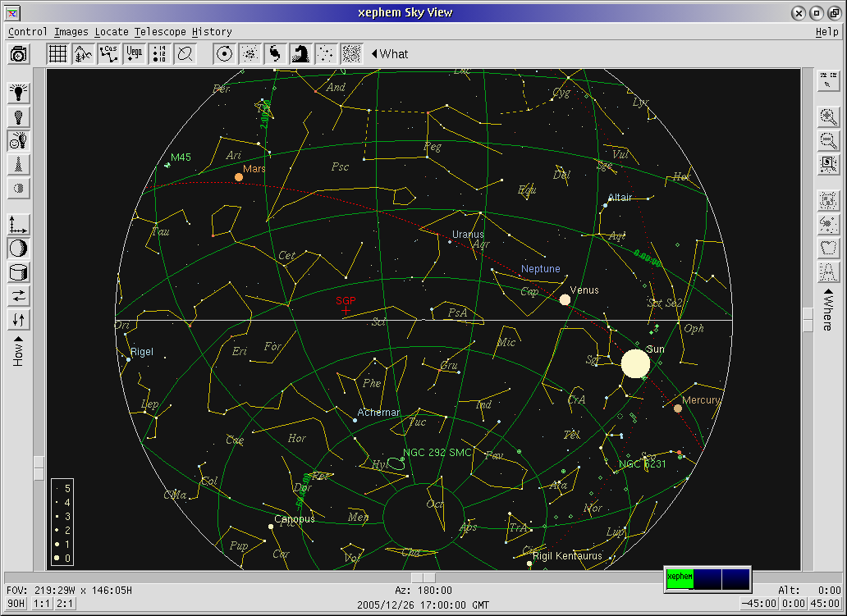847x616 pixels.
Task: Toggle the Vega star name labels button
Action: 134,54
